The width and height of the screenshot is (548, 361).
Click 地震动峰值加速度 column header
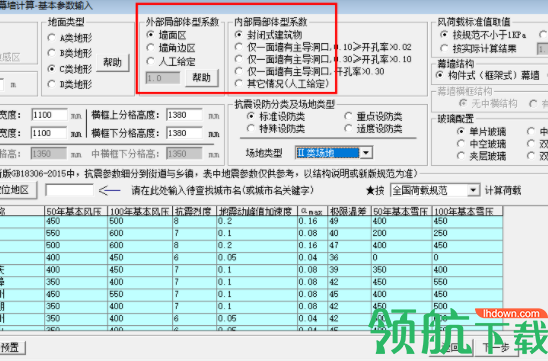[257, 211]
